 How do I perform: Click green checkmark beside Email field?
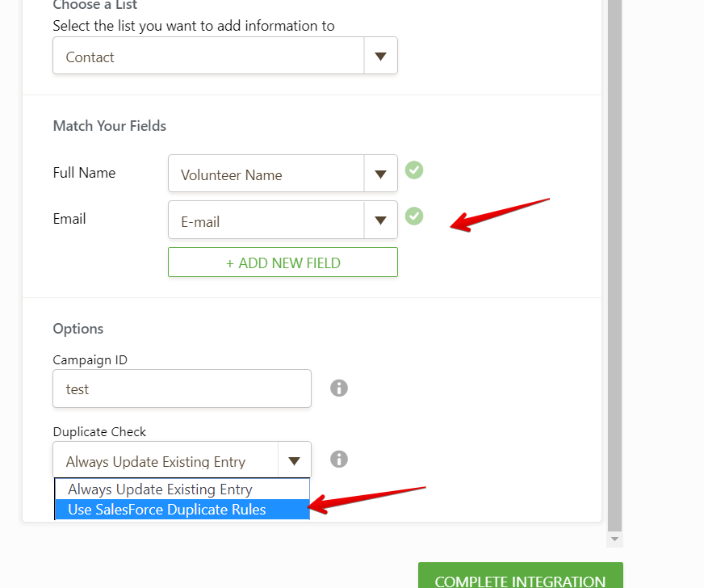[414, 216]
